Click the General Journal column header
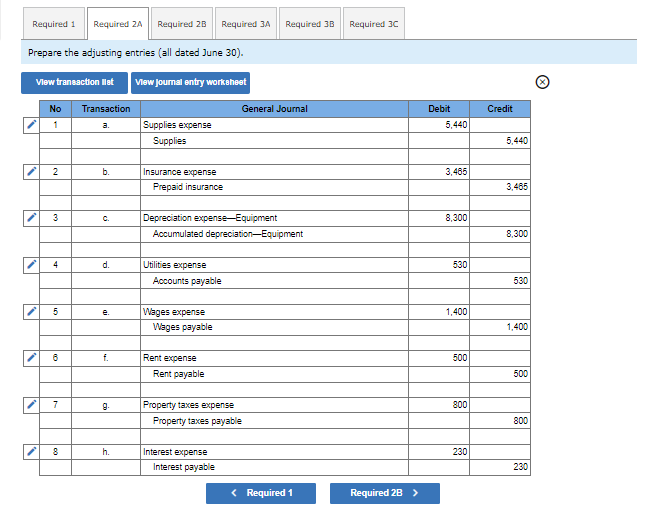This screenshot has height=511, width=659. pos(274,109)
